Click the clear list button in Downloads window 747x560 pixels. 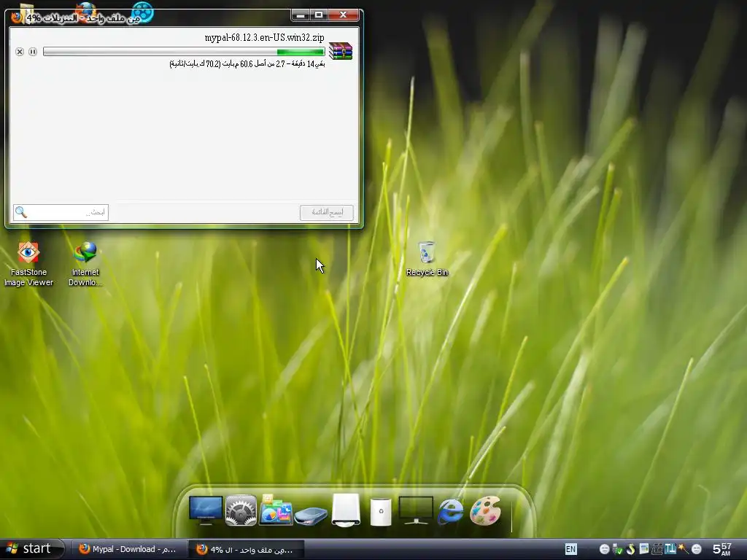pyautogui.click(x=327, y=212)
